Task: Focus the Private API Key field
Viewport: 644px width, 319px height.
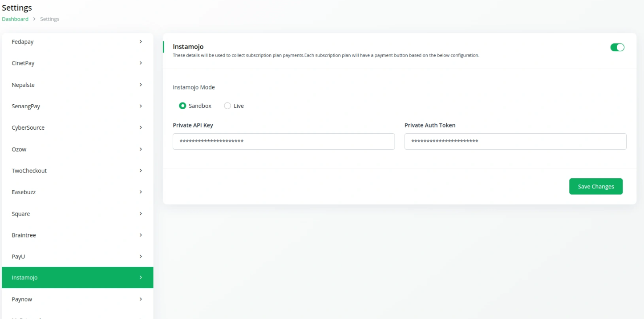Action: 284,141
